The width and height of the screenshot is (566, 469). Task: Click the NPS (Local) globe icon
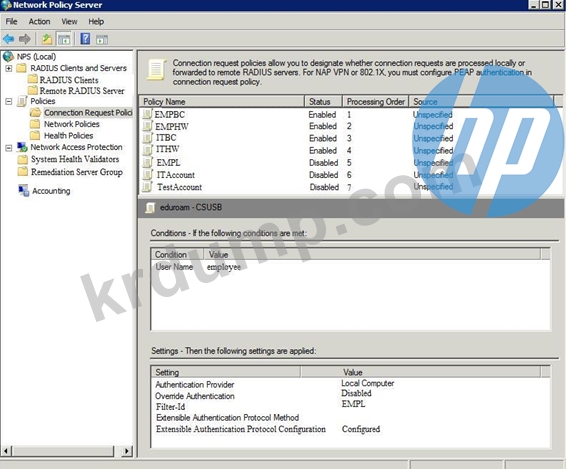click(8, 57)
